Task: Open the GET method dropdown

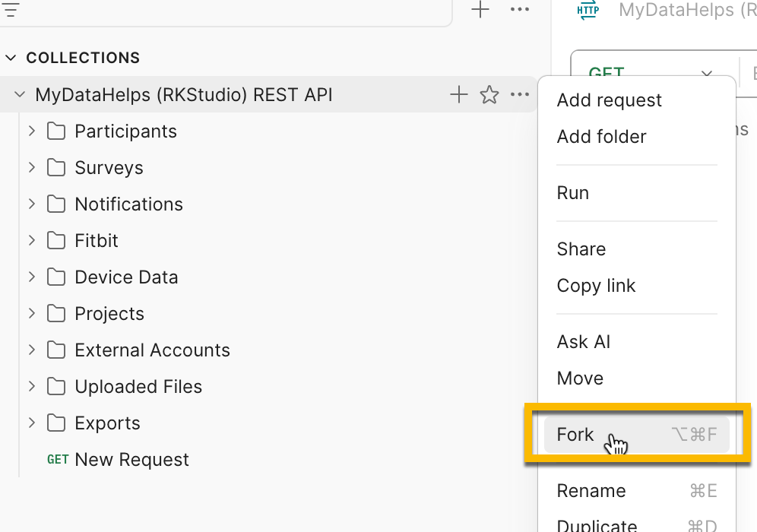Action: [706, 74]
